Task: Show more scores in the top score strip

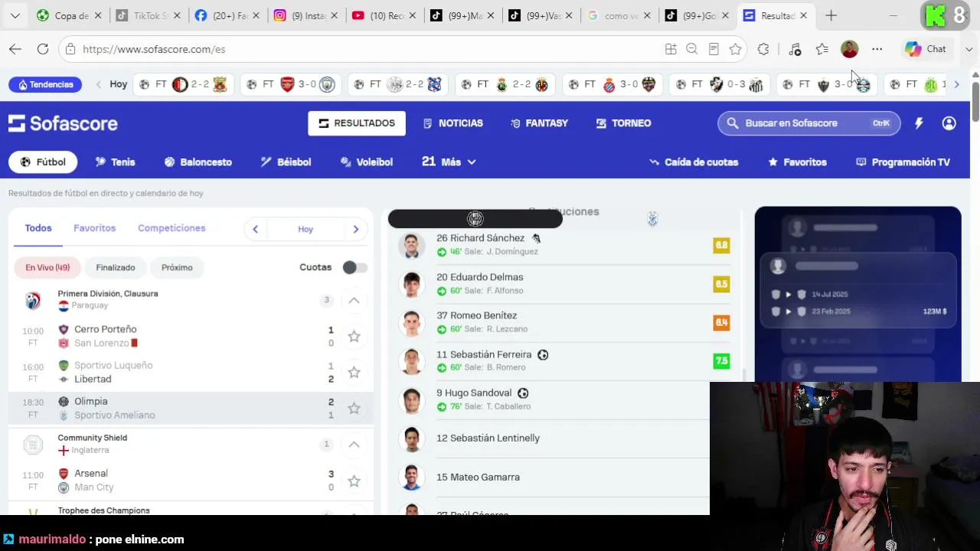Action: (956, 85)
